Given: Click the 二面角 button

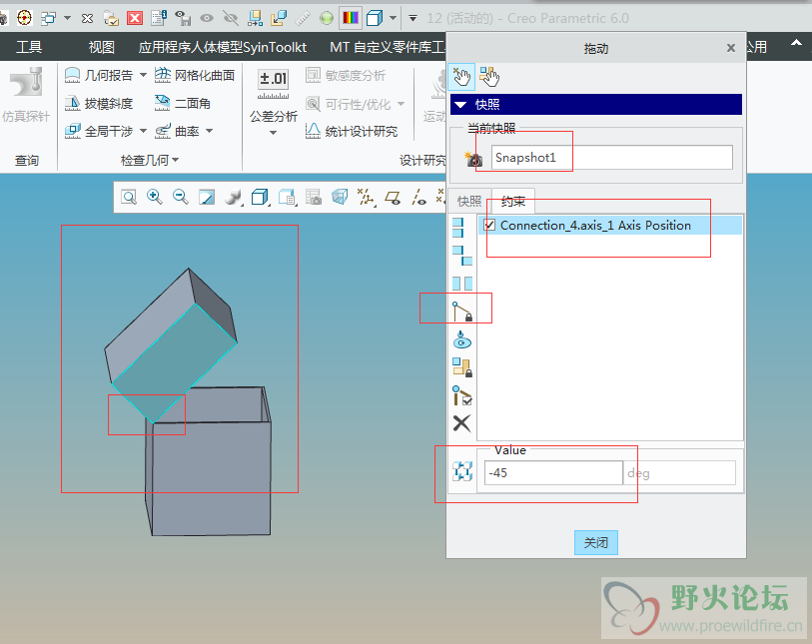Looking at the screenshot, I should [x=183, y=104].
